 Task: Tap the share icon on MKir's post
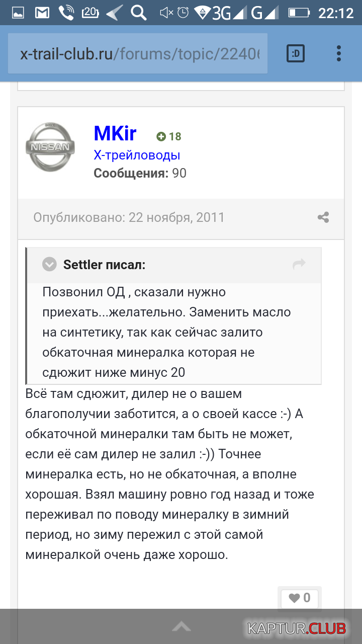click(x=323, y=217)
